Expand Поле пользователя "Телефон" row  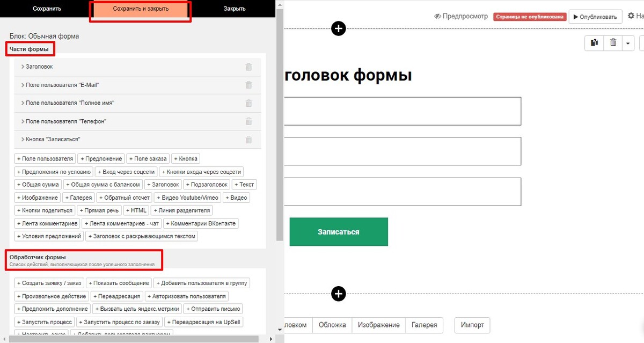137,121
